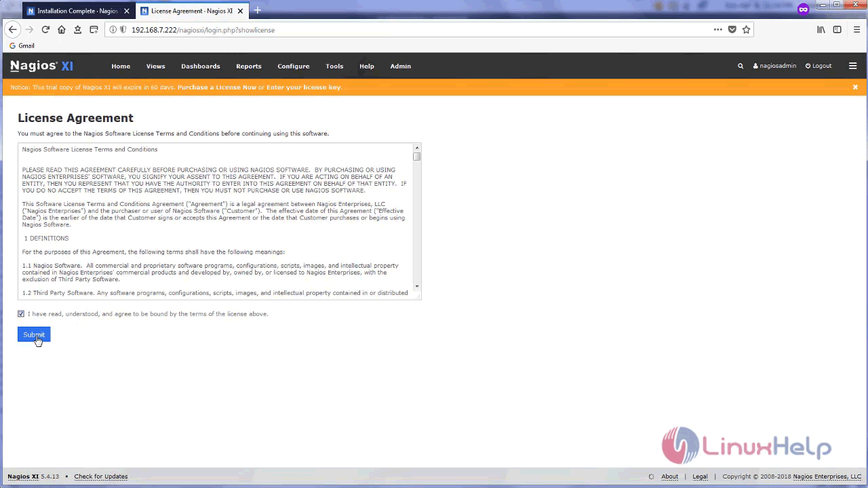Viewport: 868px width, 488px height.
Task: Reload the current page
Action: click(45, 30)
